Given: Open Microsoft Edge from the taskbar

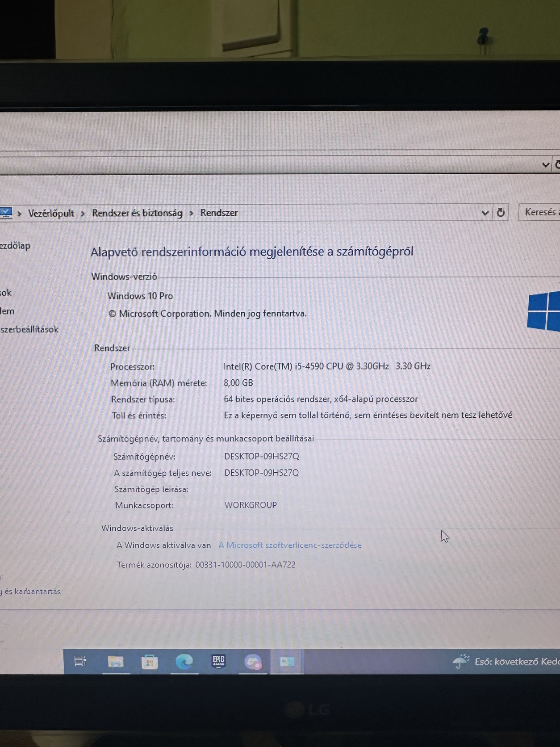Looking at the screenshot, I should (184, 661).
